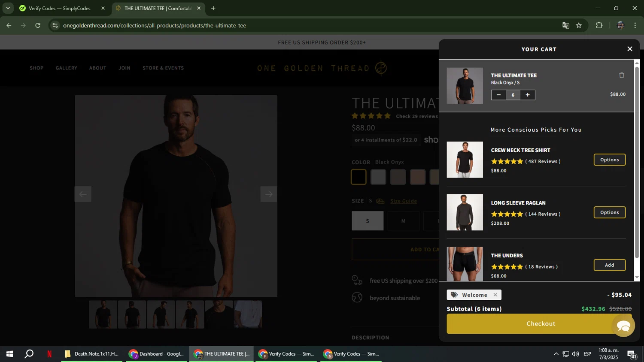Go back in browser
The height and width of the screenshot is (362, 644).
[9, 26]
